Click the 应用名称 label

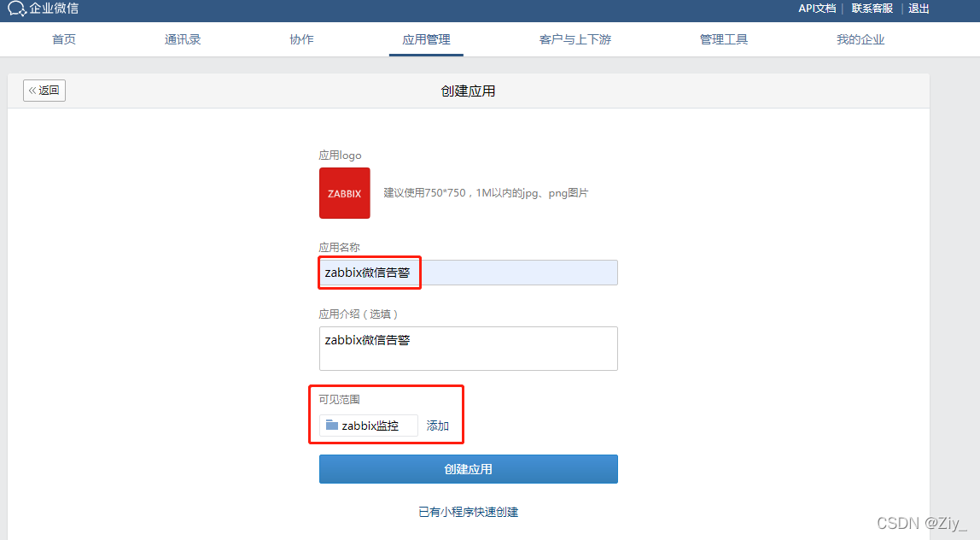click(340, 247)
